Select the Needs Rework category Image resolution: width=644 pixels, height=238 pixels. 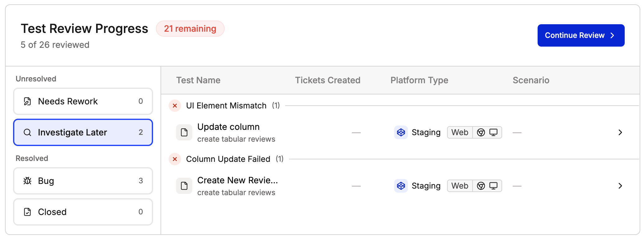click(83, 101)
